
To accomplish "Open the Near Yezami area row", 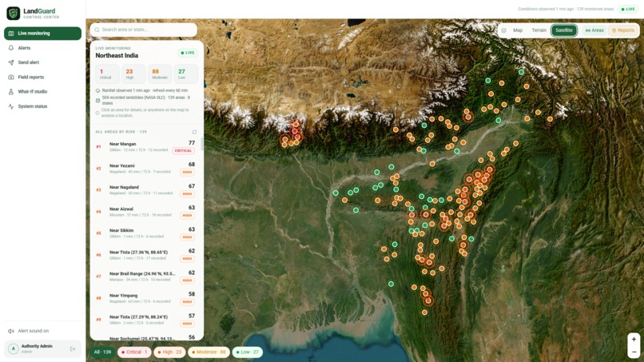I will click(145, 169).
